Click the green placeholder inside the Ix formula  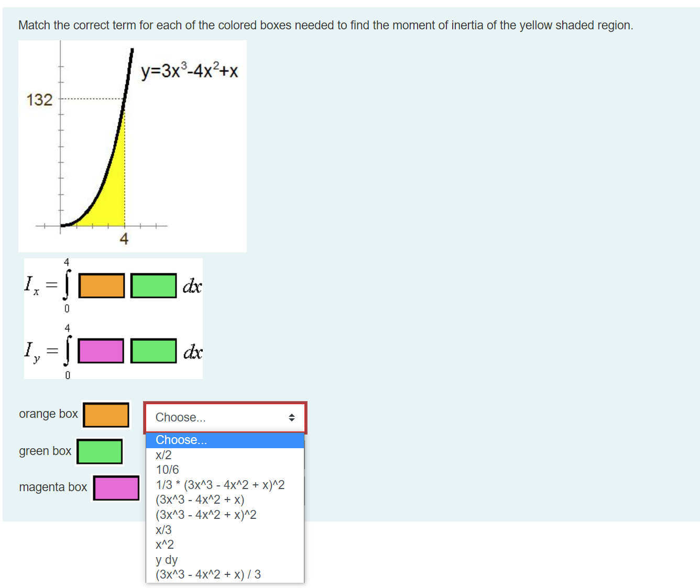tap(154, 285)
